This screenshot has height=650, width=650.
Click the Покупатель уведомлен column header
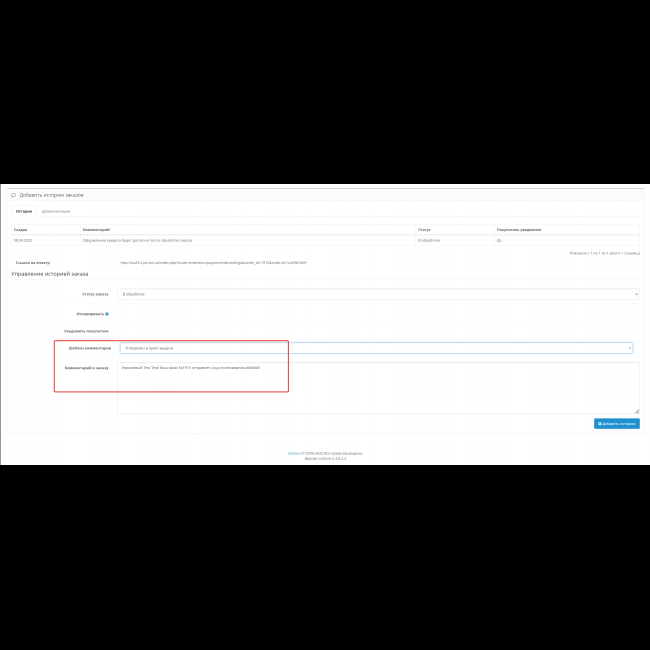(x=519, y=230)
